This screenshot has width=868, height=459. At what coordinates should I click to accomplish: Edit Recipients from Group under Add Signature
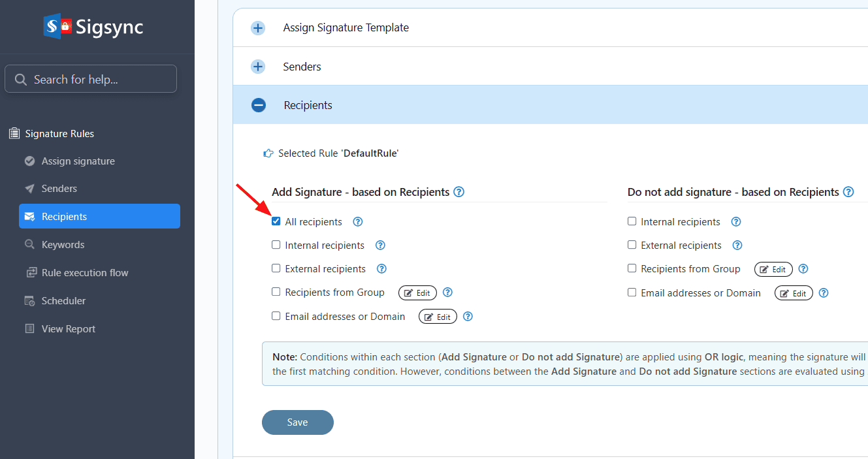417,293
